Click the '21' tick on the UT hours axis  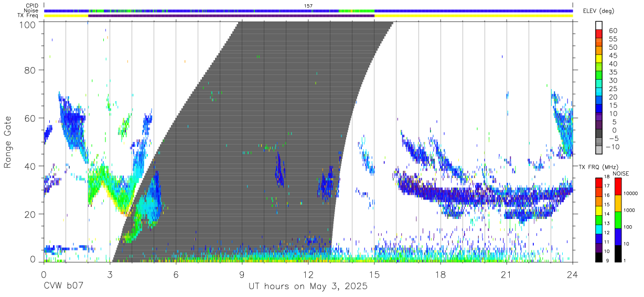[x=506, y=274]
